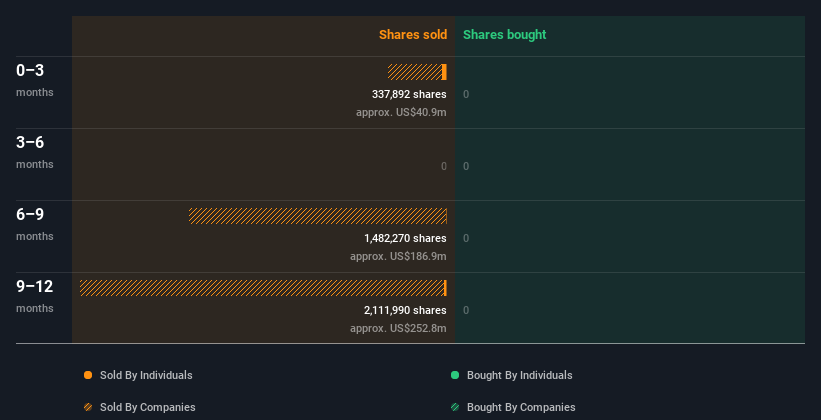Click the 9–12 months hatched sold bar
The height and width of the screenshot is (420, 821).
coord(262,288)
